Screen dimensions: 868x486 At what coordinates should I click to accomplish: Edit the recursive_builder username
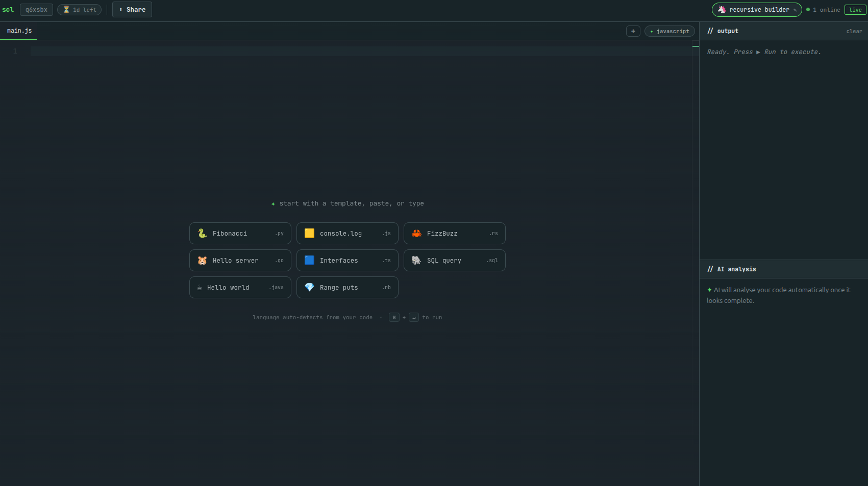[x=759, y=10]
